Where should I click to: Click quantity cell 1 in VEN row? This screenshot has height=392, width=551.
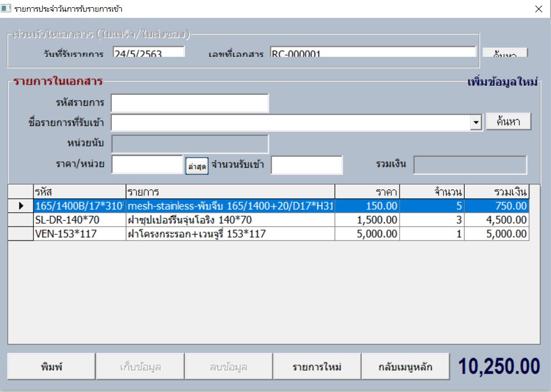pos(432,234)
